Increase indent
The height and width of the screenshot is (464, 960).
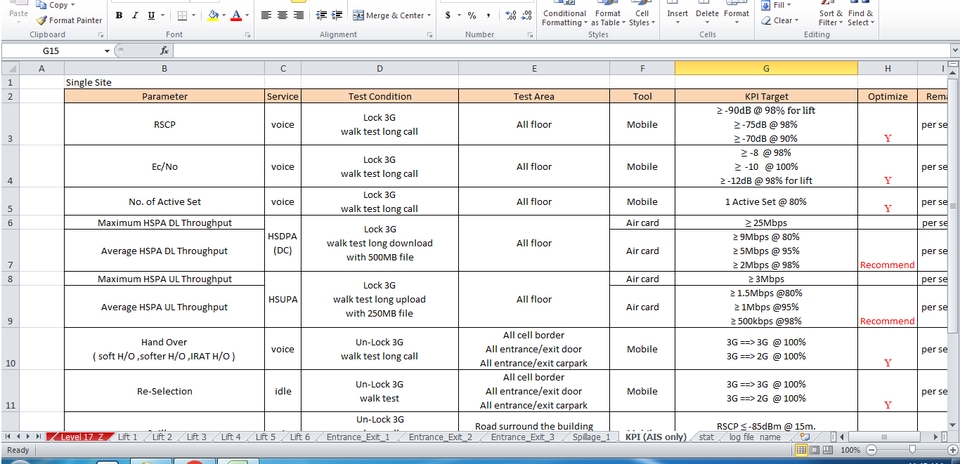337,15
